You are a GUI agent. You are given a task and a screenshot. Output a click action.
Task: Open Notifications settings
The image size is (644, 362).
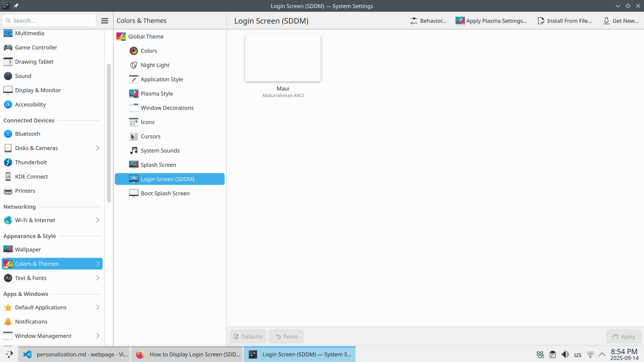coord(52,321)
